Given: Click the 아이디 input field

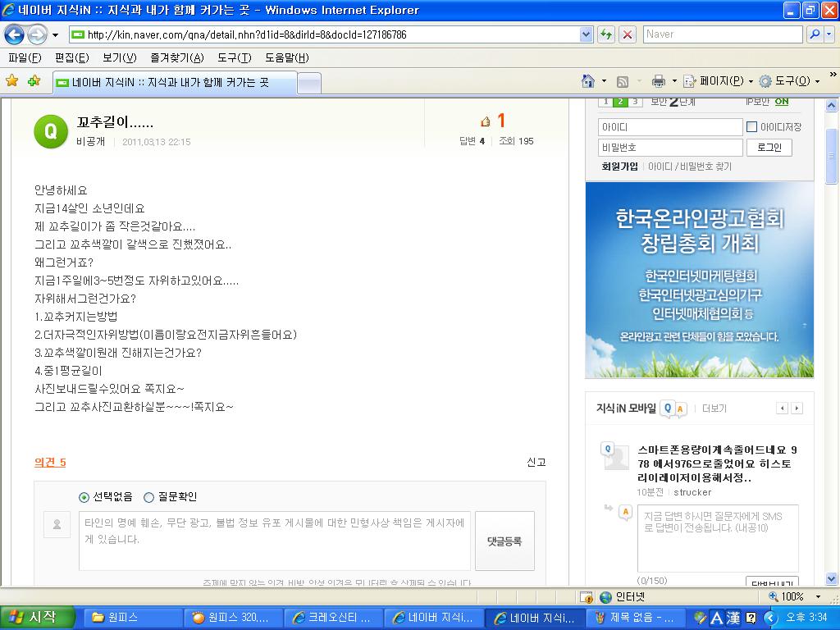Looking at the screenshot, I should coord(670,127).
